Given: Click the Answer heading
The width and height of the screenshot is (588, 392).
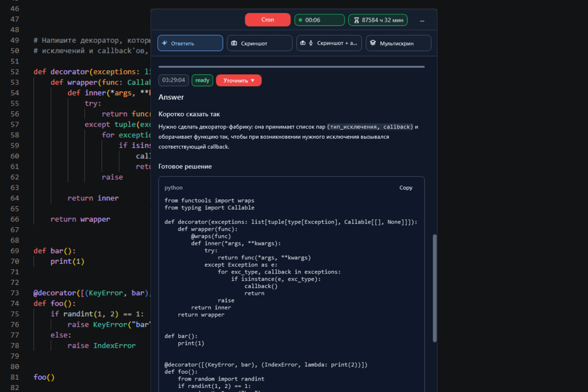Looking at the screenshot, I should click(171, 97).
